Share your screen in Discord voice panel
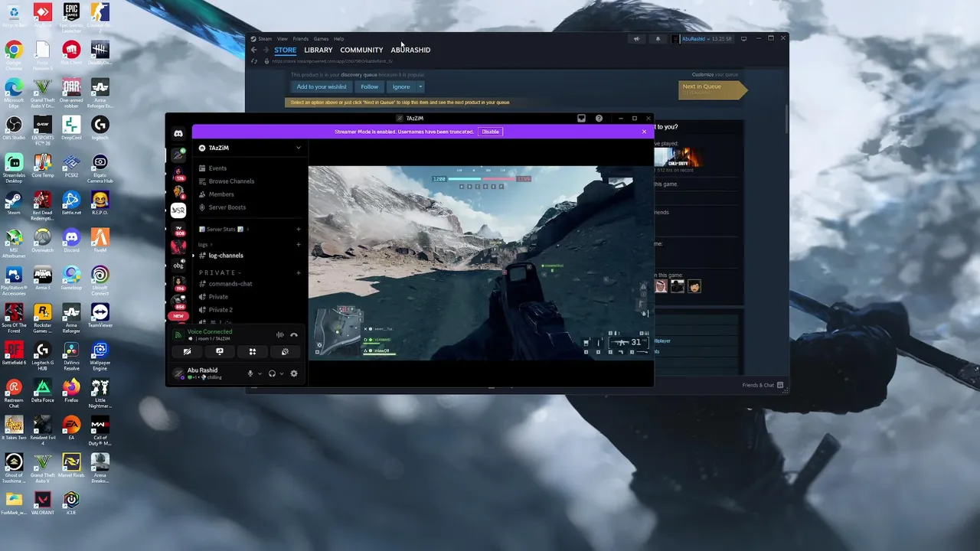 point(220,351)
